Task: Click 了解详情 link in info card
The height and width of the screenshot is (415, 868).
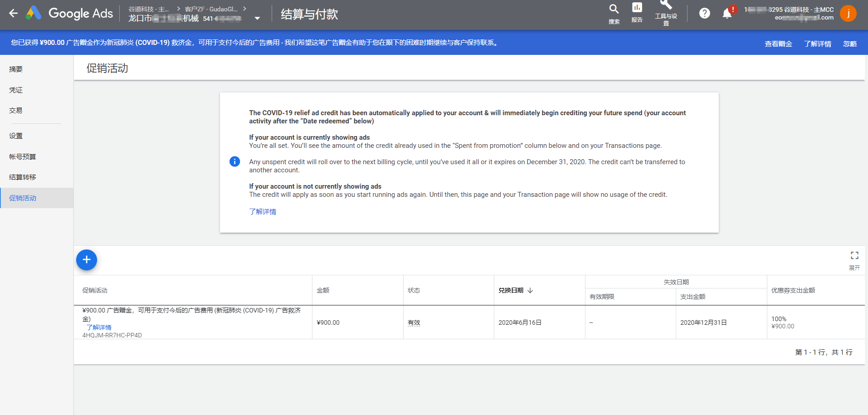Action: point(263,212)
